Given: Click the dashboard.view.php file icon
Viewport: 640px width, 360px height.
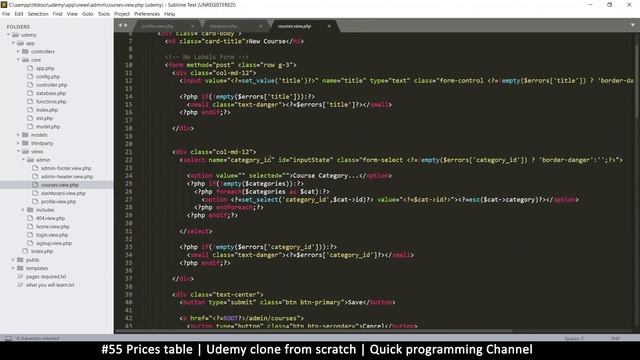Looking at the screenshot, I should click(x=35, y=193).
